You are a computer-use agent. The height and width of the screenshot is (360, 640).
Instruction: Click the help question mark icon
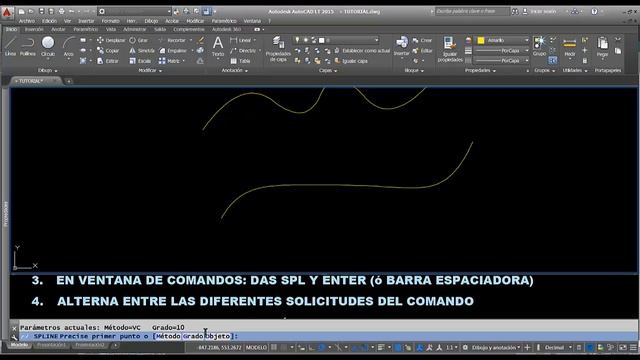tap(594, 11)
